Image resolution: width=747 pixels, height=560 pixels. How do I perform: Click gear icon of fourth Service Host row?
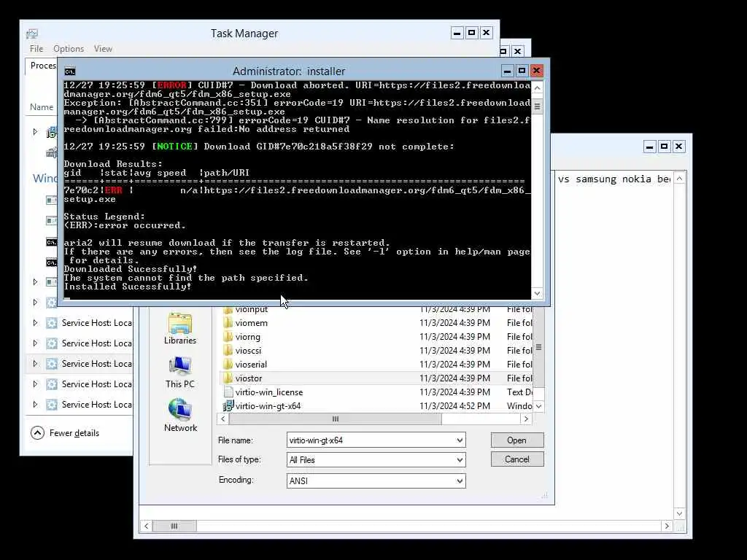pos(52,384)
